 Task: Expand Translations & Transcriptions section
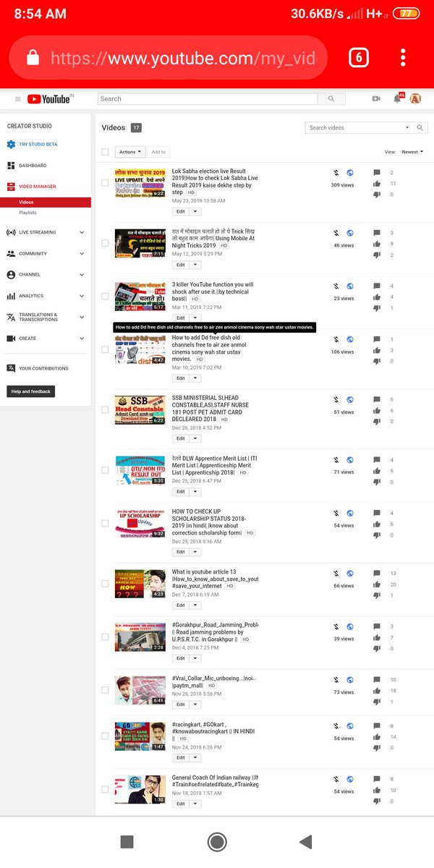pos(82,317)
